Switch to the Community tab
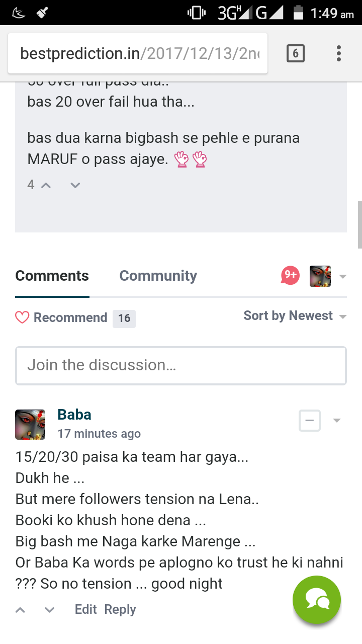Screen dimensions: 362x644 point(158,276)
